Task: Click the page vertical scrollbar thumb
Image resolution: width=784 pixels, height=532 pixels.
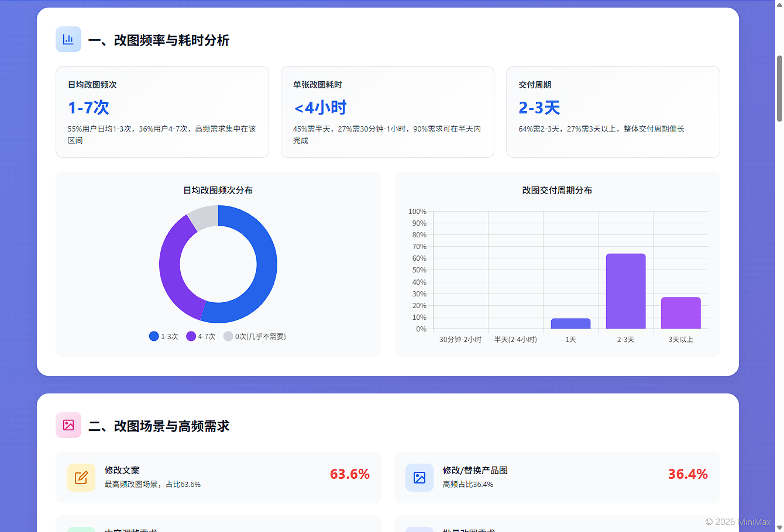Action: pyautogui.click(x=779, y=89)
